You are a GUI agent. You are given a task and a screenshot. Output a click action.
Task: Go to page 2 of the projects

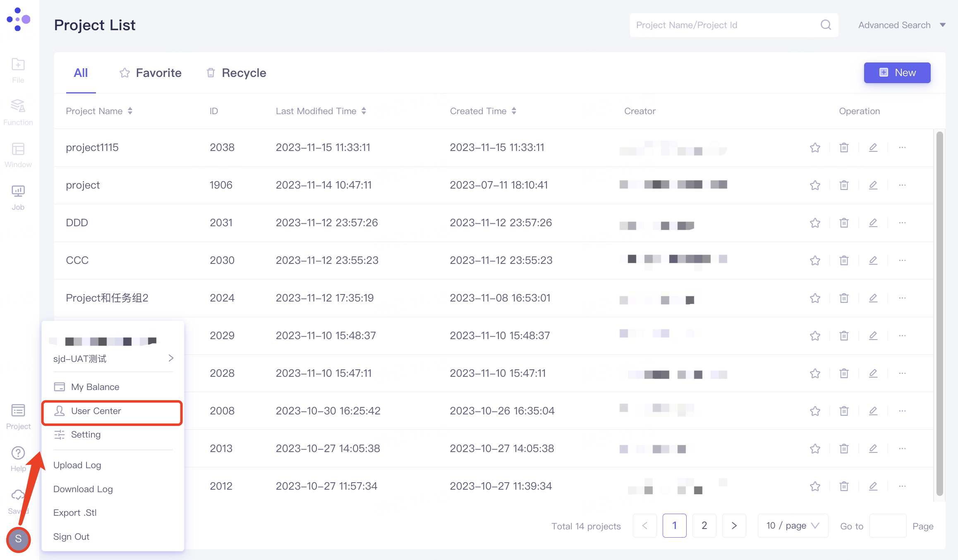click(x=704, y=526)
